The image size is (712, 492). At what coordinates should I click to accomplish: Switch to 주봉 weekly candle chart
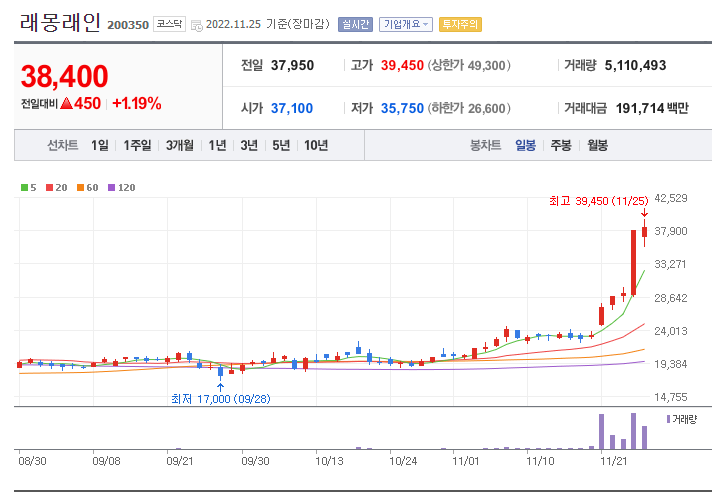pyautogui.click(x=561, y=145)
